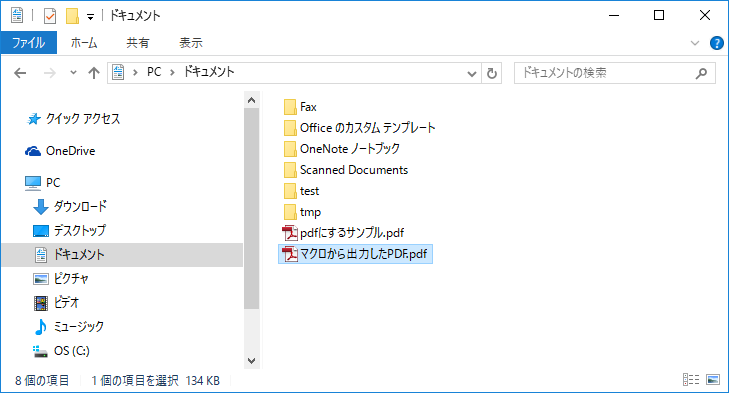The height and width of the screenshot is (393, 729).
Task: Open ミュージック in navigation pane
Action: tap(79, 327)
